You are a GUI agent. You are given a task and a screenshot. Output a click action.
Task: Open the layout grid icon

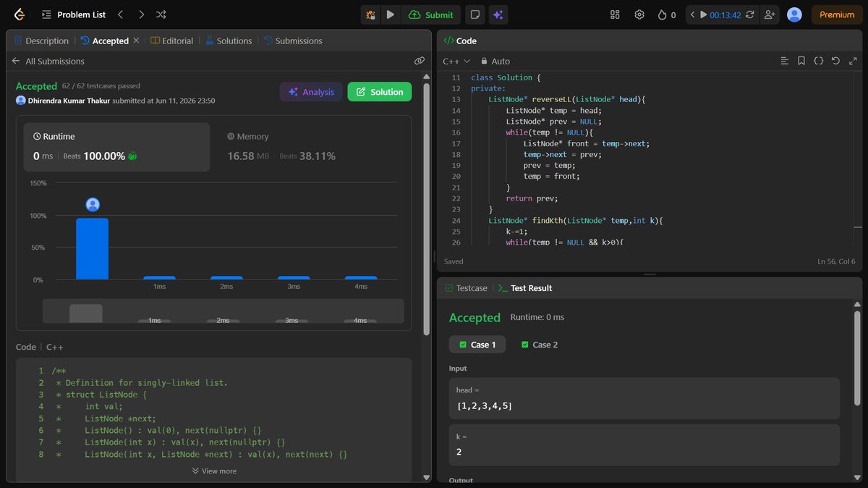(x=616, y=14)
